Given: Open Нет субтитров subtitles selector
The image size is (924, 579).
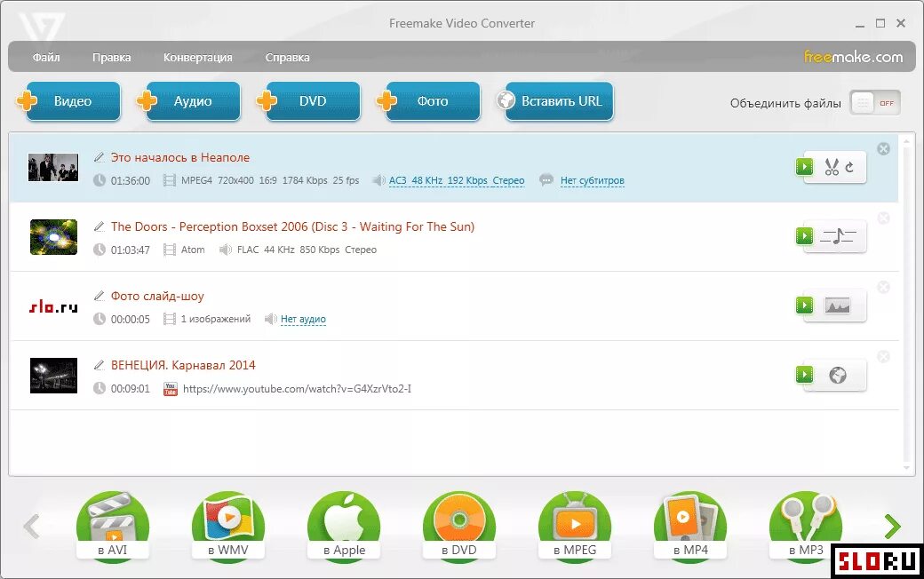Looking at the screenshot, I should pyautogui.click(x=593, y=180).
